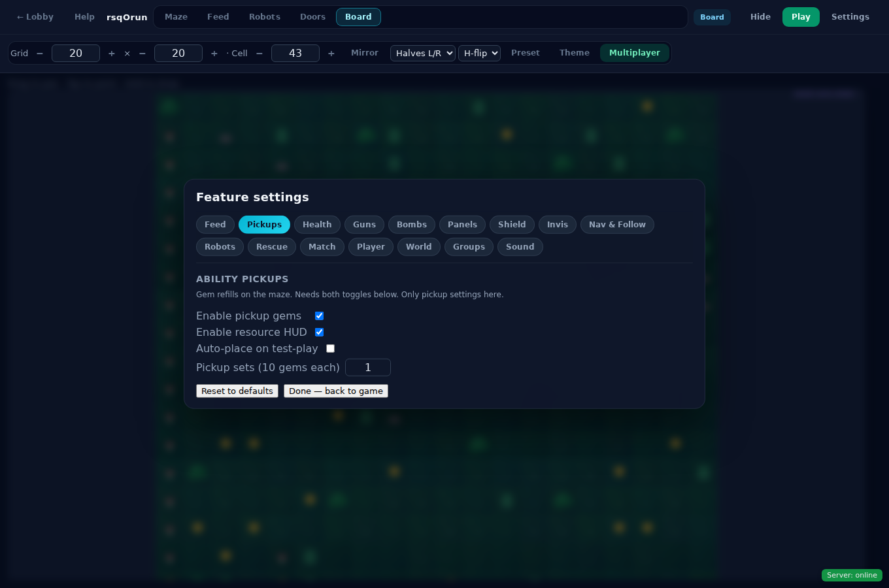Open the Sound settings tab
This screenshot has height=588, width=889.
pos(520,247)
